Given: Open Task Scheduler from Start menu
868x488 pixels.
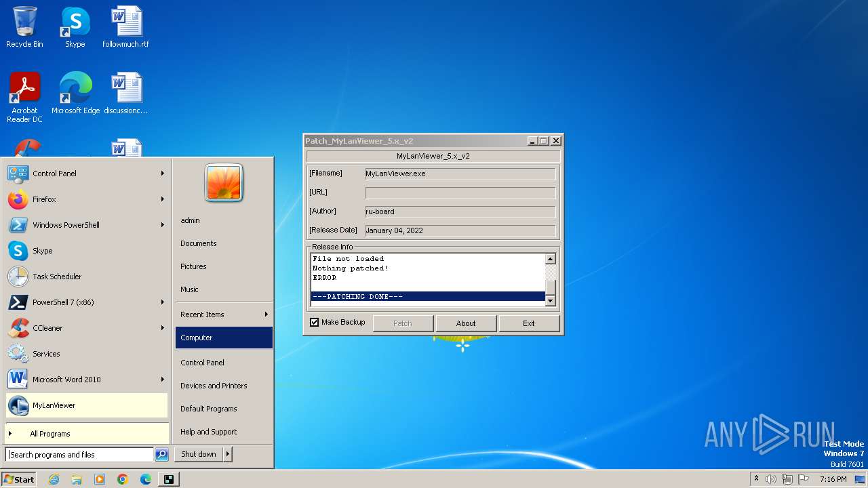Looking at the screenshot, I should (x=86, y=277).
